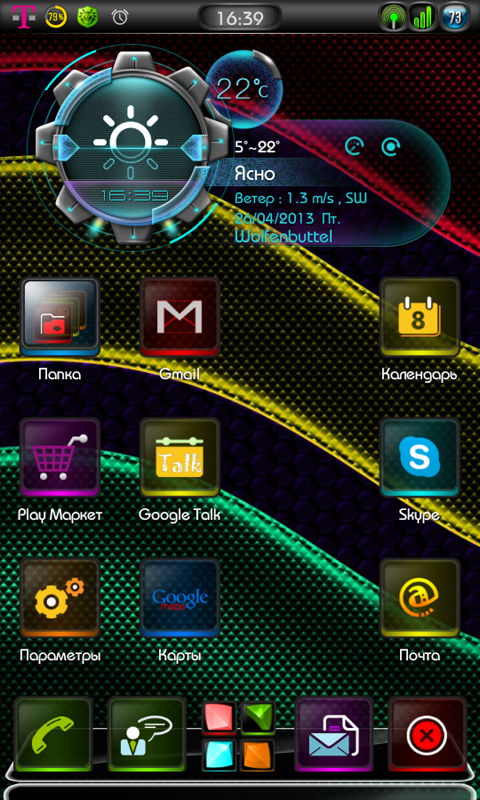480x800 pixels.
Task: Launch Карты Google Maps
Action: tap(180, 598)
